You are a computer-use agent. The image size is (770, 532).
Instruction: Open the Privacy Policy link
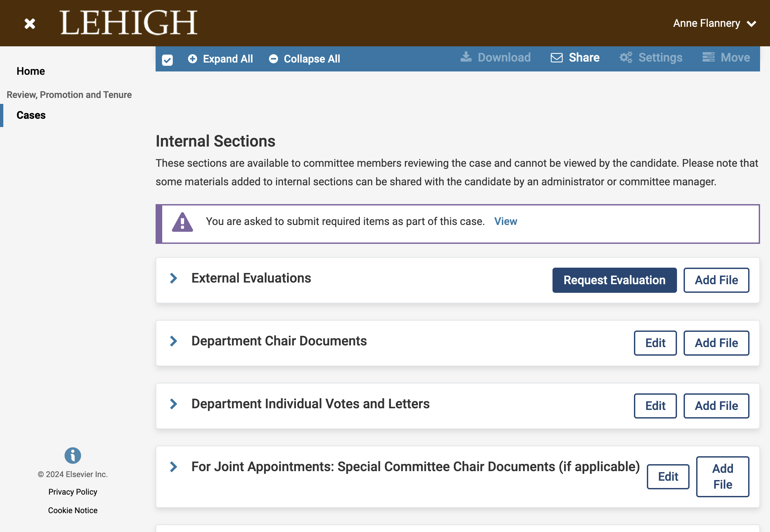73,492
